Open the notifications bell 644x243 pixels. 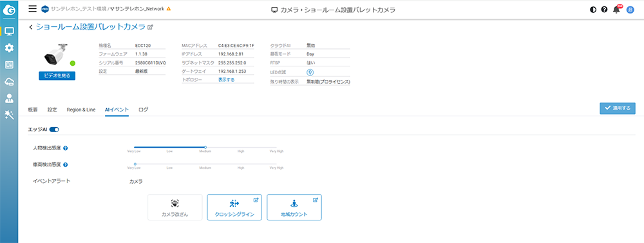[616, 10]
